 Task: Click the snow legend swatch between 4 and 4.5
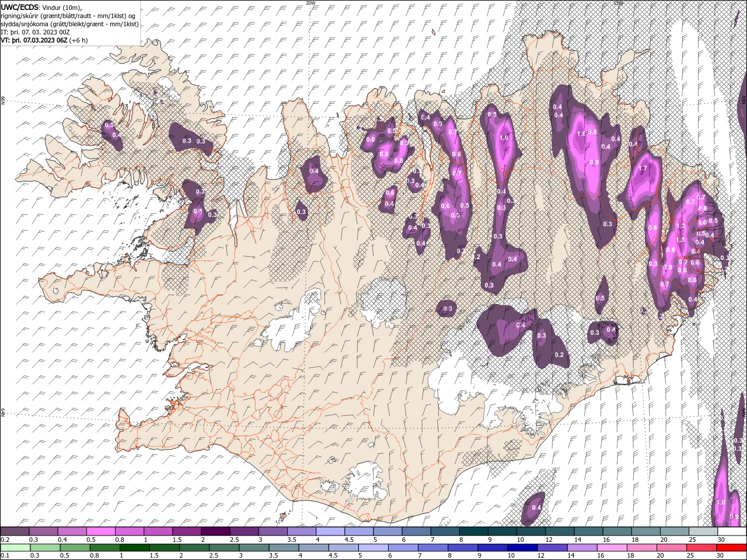click(330, 531)
